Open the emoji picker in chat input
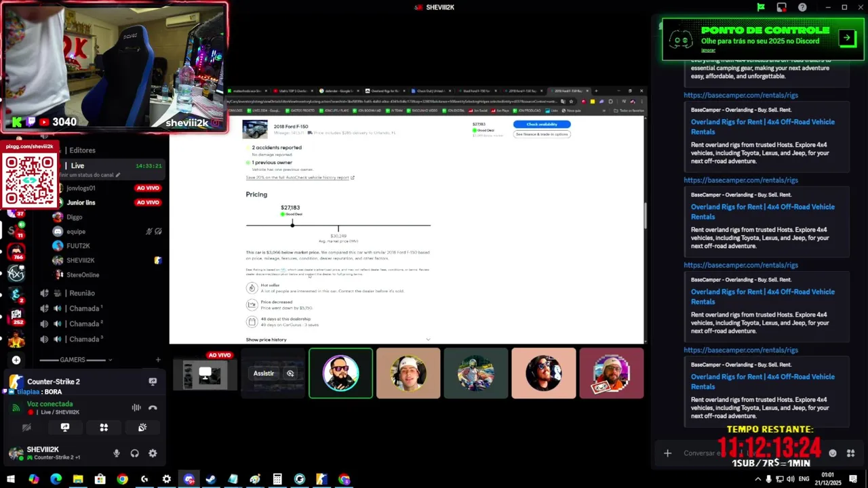 tap(833, 453)
